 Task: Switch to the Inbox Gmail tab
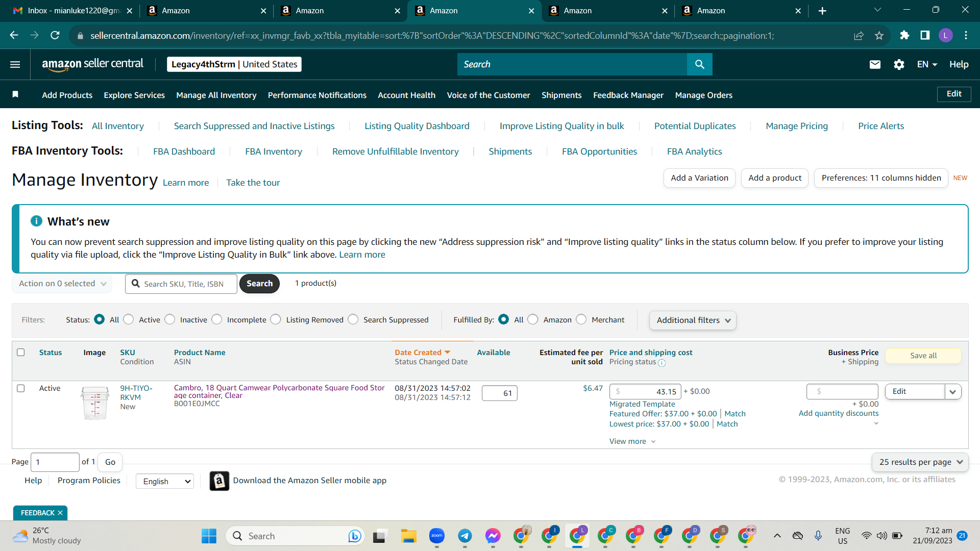pos(73,11)
